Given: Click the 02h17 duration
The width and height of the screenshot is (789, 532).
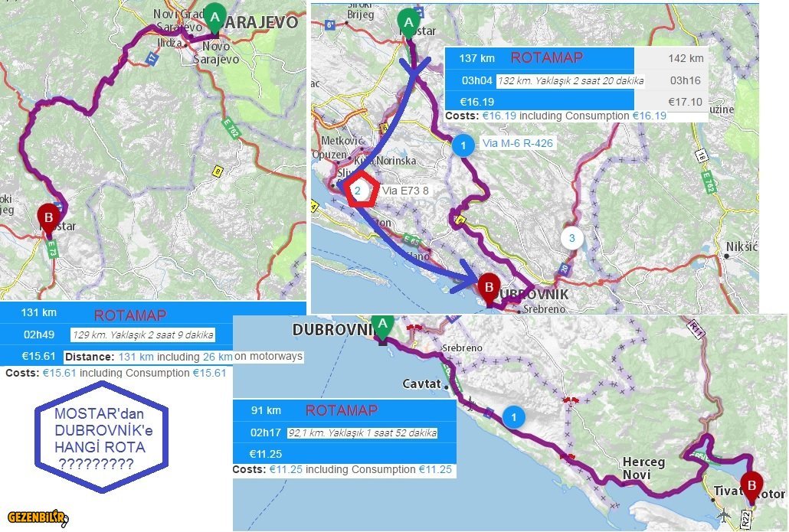Looking at the screenshot, I should [x=266, y=432].
